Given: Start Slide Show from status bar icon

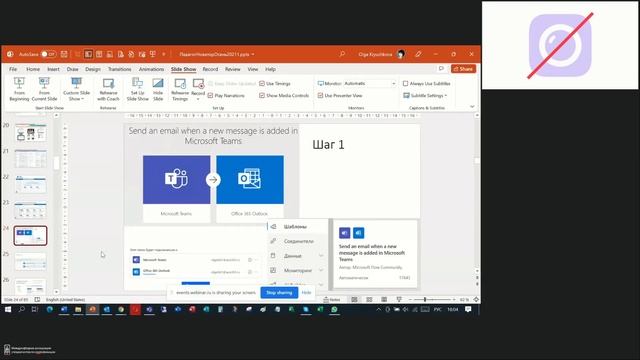Looking at the screenshot, I should 399,300.
